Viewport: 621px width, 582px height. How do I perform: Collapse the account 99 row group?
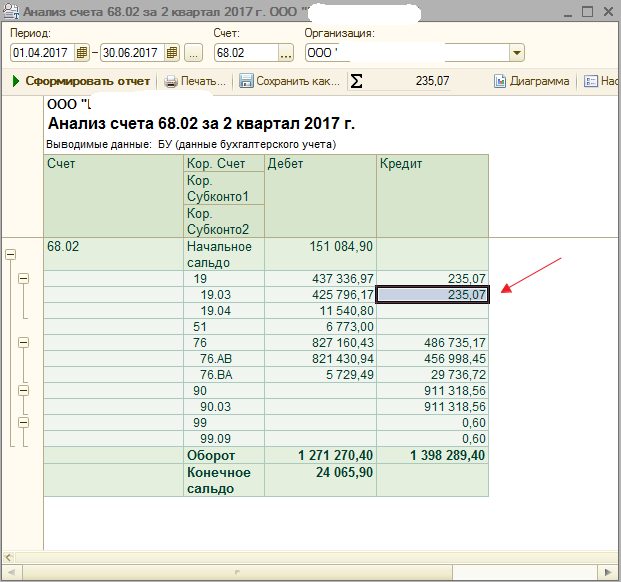pyautogui.click(x=23, y=423)
